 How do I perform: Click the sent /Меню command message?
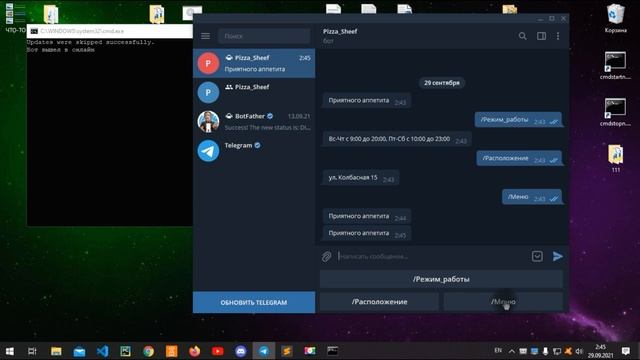pos(532,197)
